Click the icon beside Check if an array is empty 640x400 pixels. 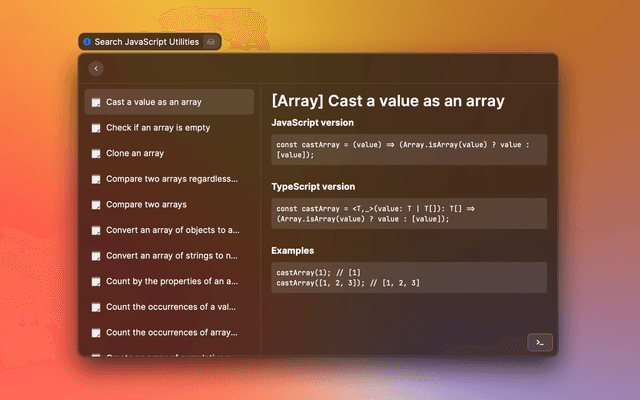[x=95, y=128]
